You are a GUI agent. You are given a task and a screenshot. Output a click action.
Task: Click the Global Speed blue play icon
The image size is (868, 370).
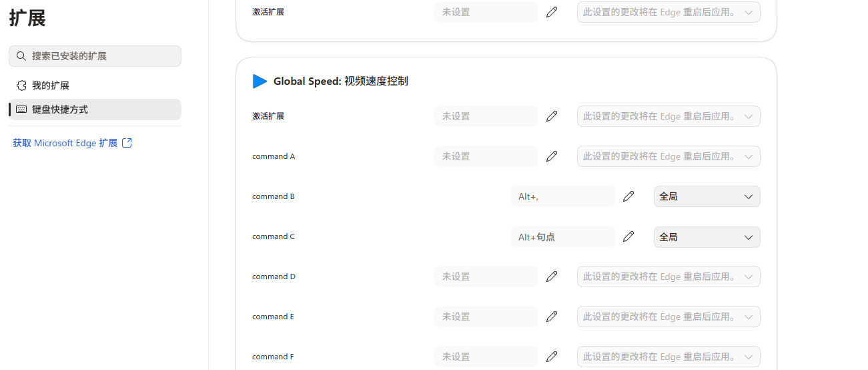pos(260,81)
